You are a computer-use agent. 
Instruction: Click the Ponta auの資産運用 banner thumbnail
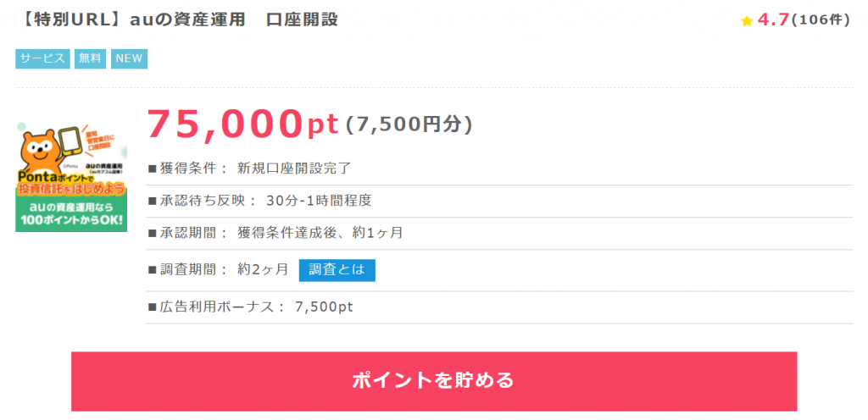[x=71, y=176]
